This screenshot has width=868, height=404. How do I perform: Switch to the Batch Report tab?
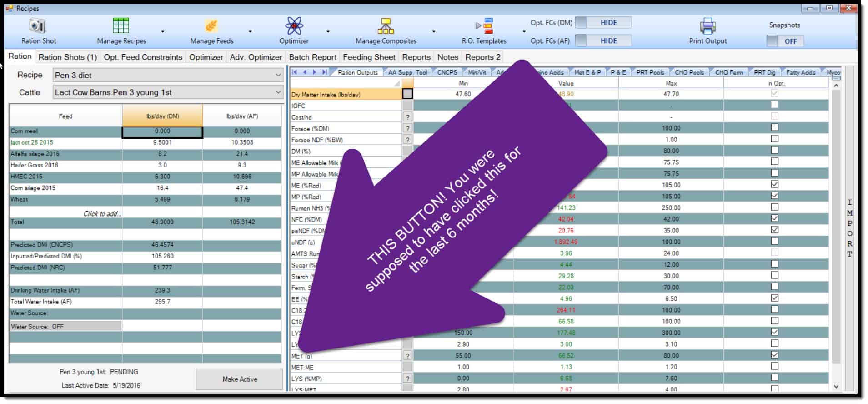tap(312, 57)
